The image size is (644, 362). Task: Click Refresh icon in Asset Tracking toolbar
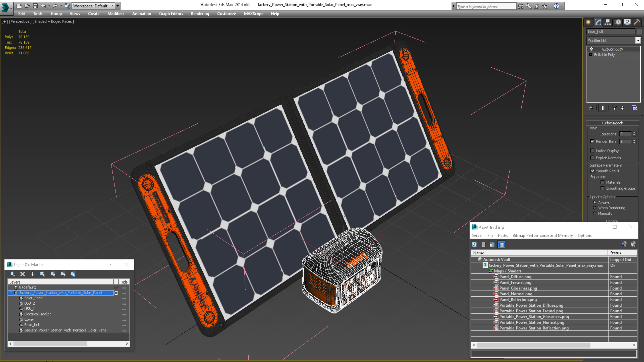[474, 245]
